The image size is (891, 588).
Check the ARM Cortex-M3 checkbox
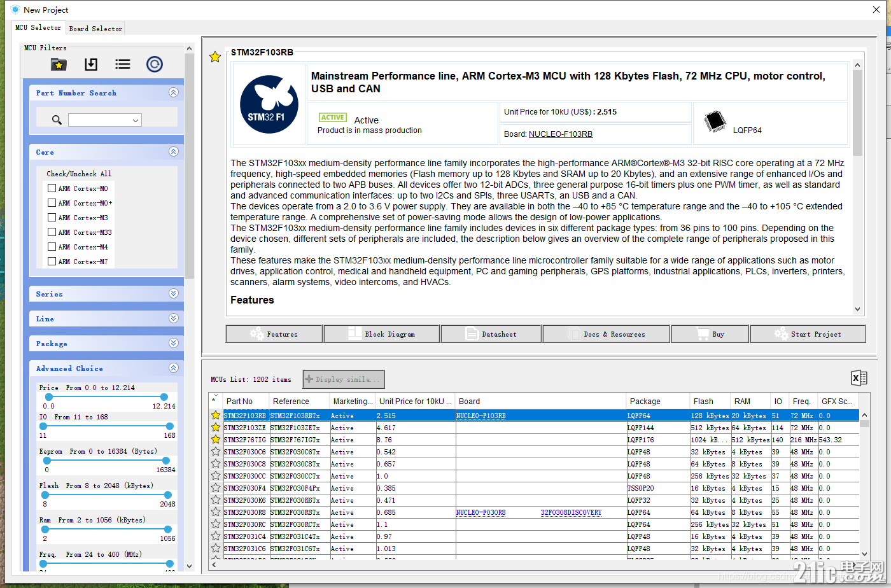click(52, 218)
